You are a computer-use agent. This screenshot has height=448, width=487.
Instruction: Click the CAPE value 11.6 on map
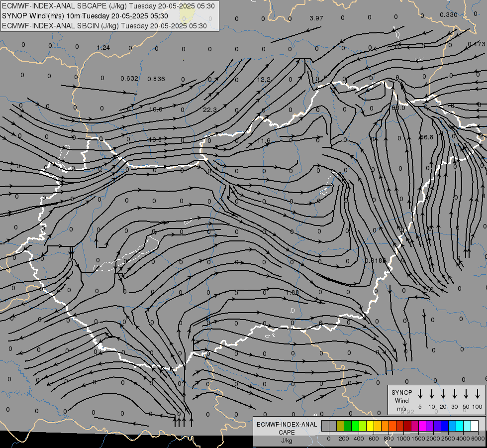point(264,141)
